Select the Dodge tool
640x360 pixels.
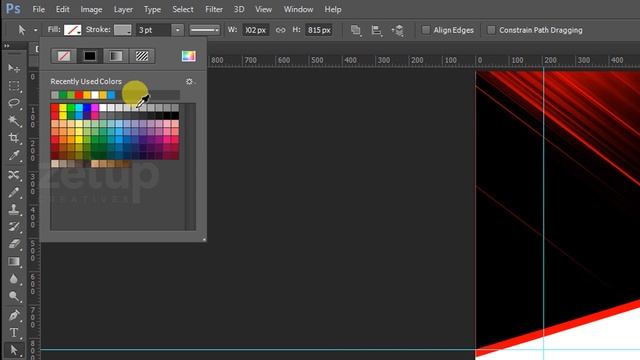point(14,296)
